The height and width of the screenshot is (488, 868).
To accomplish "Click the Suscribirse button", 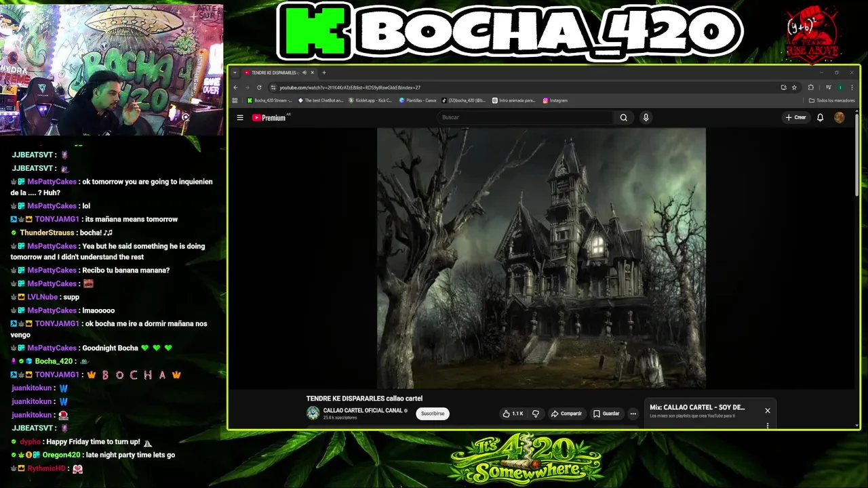I will [433, 413].
